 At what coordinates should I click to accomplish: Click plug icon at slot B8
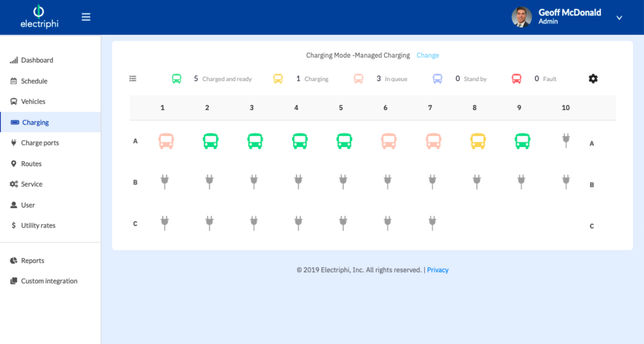(477, 182)
